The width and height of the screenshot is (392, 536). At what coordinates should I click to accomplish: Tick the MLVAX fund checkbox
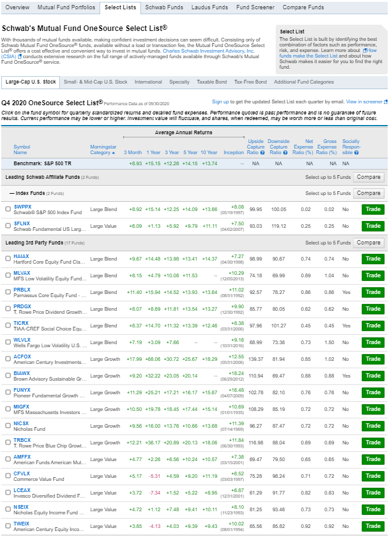point(8,275)
